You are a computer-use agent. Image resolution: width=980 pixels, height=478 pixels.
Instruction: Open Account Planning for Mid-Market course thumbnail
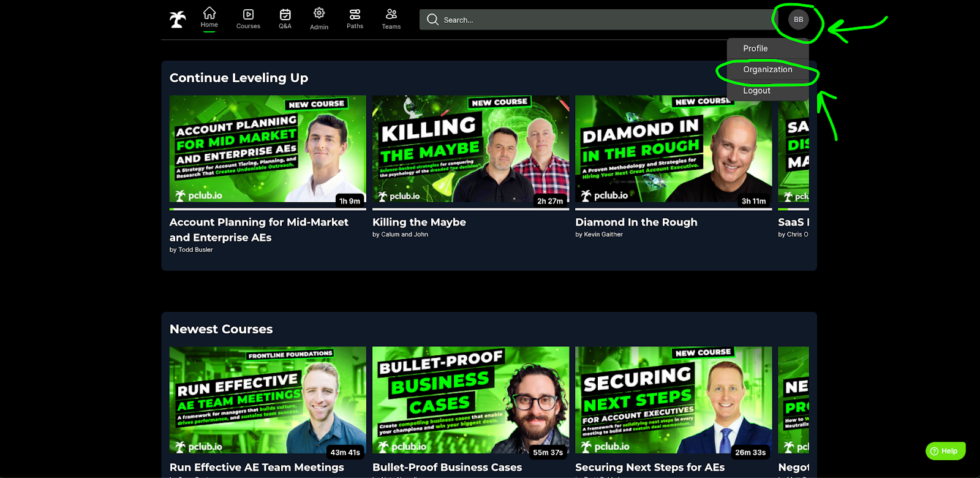(268, 149)
